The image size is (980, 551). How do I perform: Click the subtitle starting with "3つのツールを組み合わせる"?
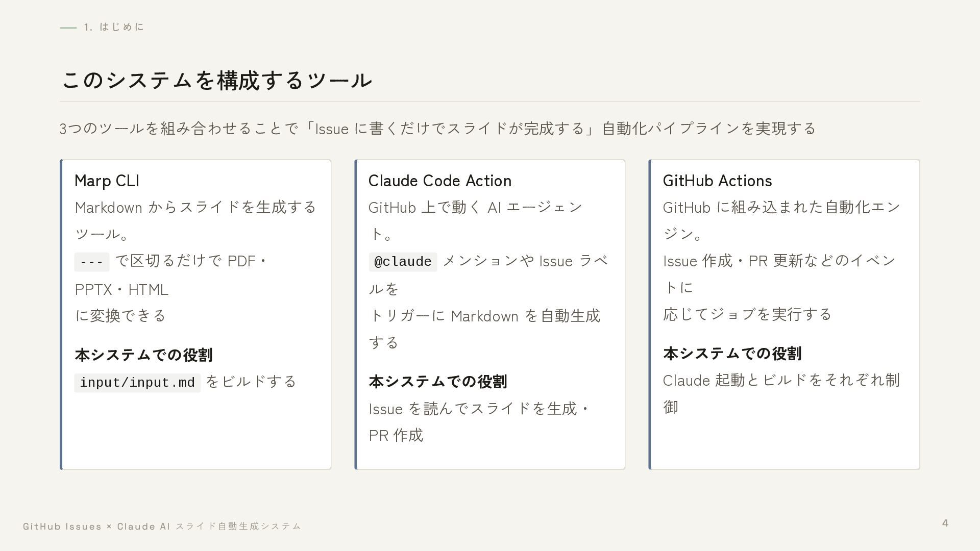pos(437,128)
